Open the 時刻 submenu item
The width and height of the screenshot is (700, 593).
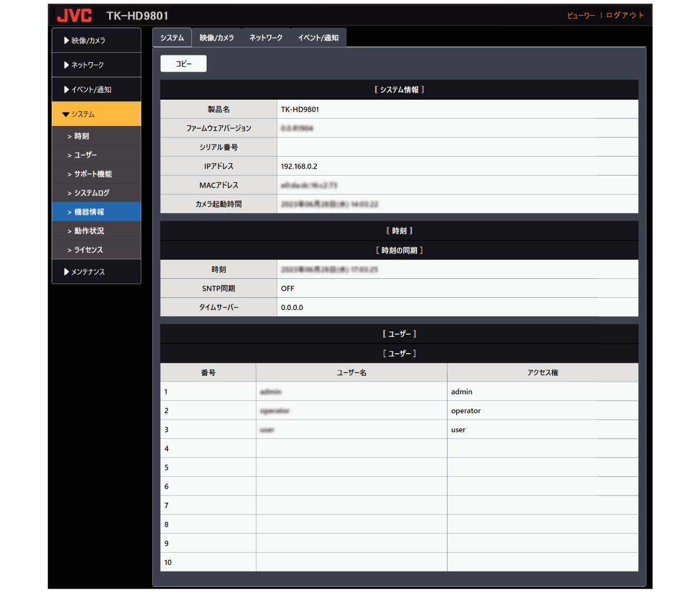pyautogui.click(x=96, y=136)
